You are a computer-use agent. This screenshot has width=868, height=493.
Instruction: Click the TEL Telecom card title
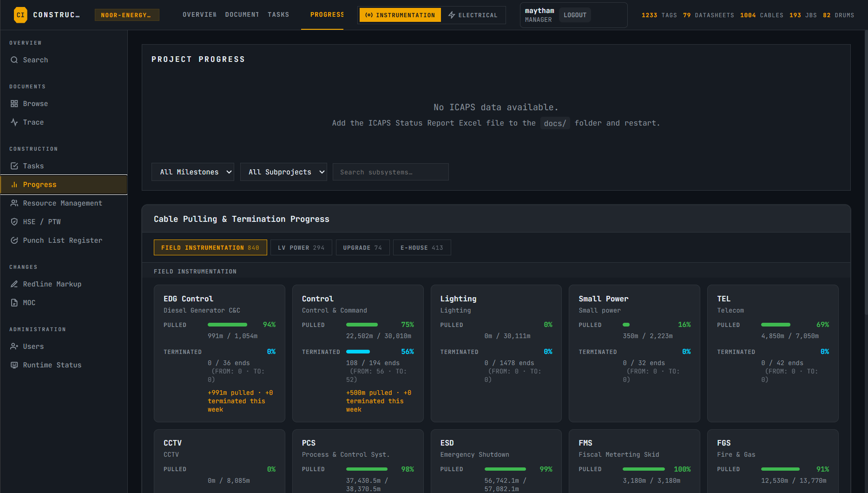click(723, 299)
